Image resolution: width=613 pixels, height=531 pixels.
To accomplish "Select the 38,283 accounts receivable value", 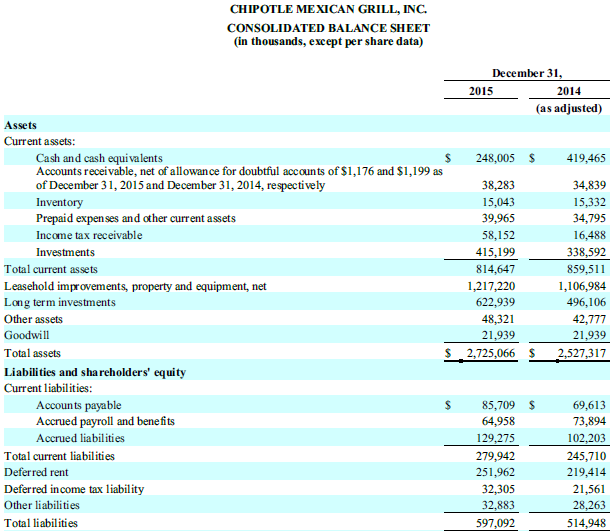I will (498, 185).
